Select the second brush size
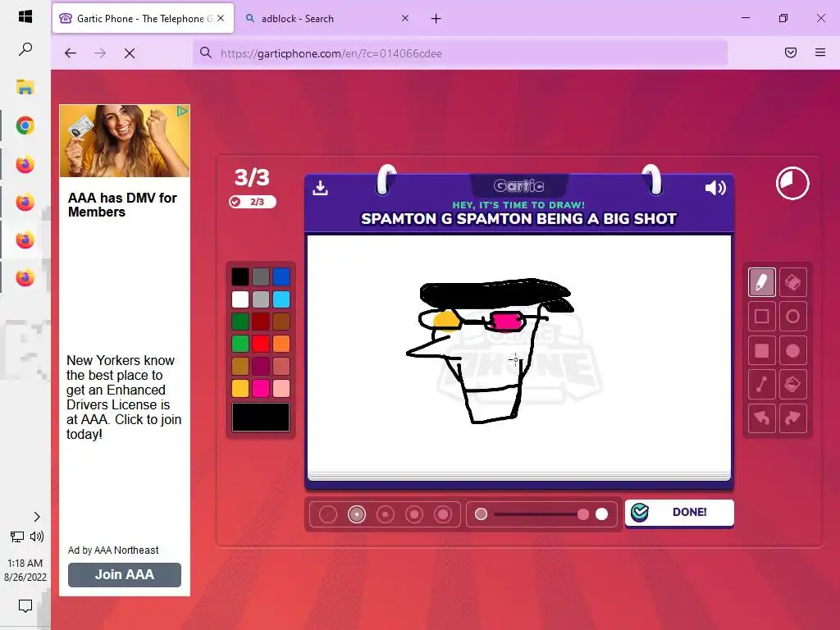Screen dimensions: 840x630 [357, 514]
